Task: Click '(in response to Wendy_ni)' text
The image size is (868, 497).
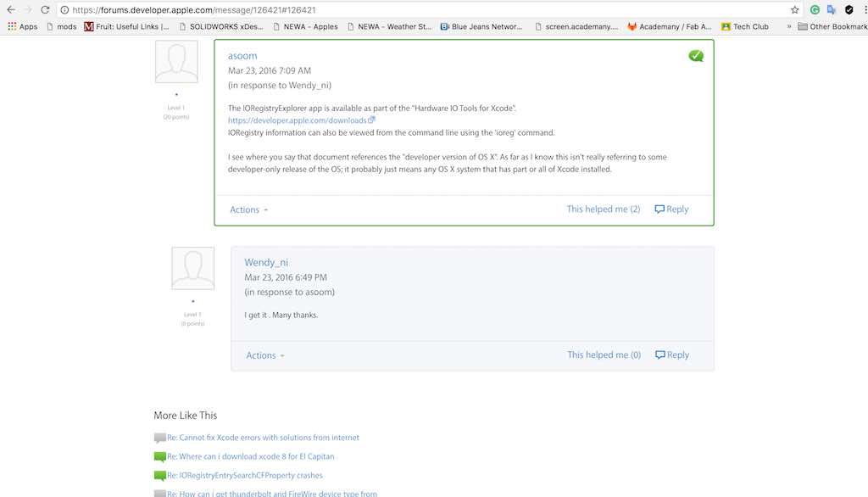Action: pos(280,86)
